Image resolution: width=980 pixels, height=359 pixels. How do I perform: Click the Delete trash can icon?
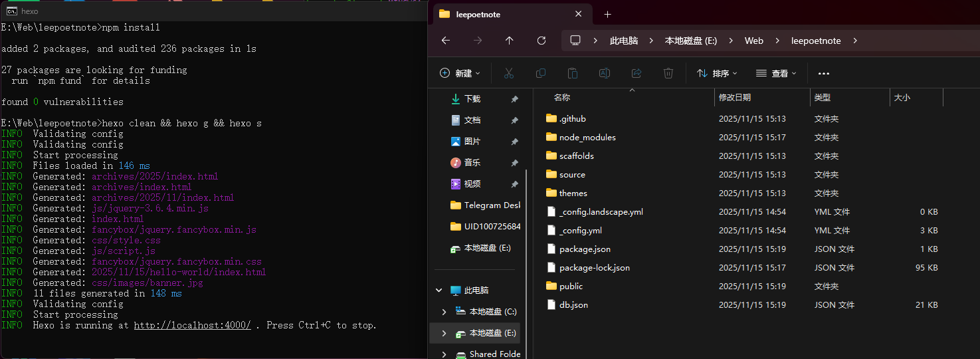[668, 73]
